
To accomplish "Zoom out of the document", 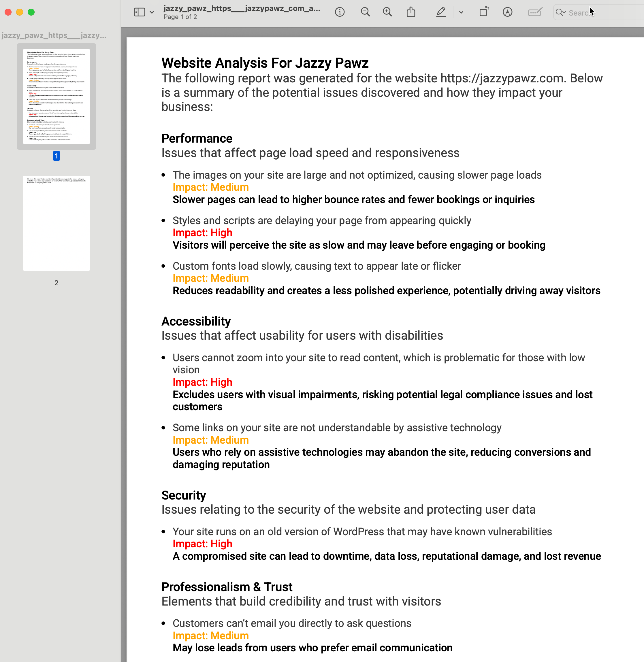I will click(x=365, y=12).
